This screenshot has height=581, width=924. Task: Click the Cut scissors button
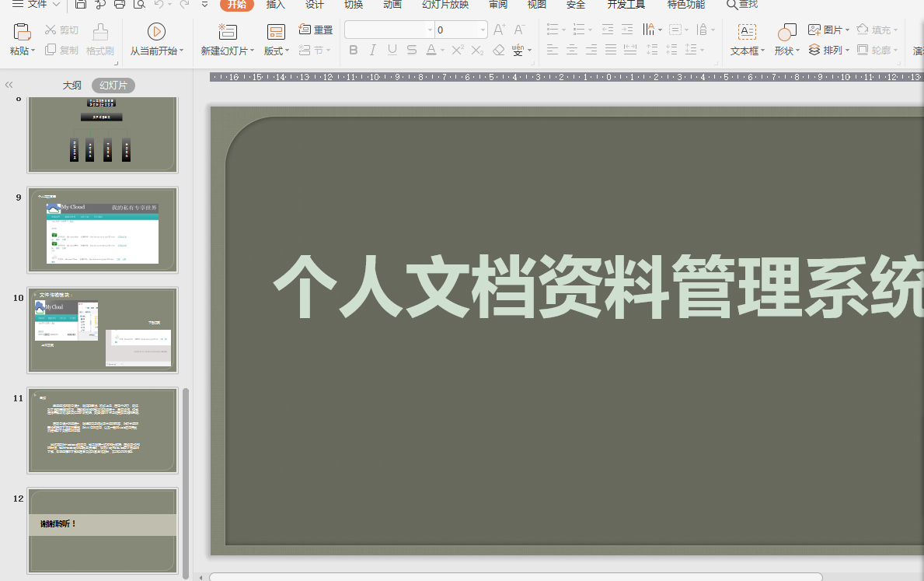[61, 30]
